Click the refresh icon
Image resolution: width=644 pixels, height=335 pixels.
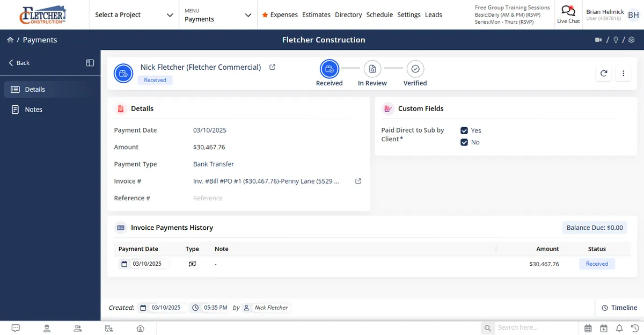coord(604,74)
